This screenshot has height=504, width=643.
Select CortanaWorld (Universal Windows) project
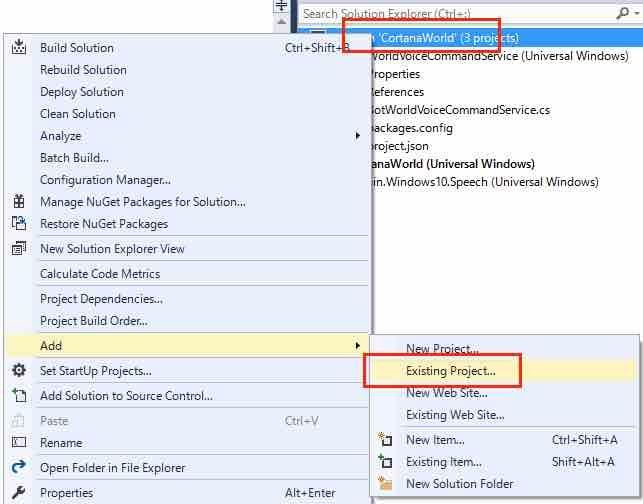click(451, 164)
